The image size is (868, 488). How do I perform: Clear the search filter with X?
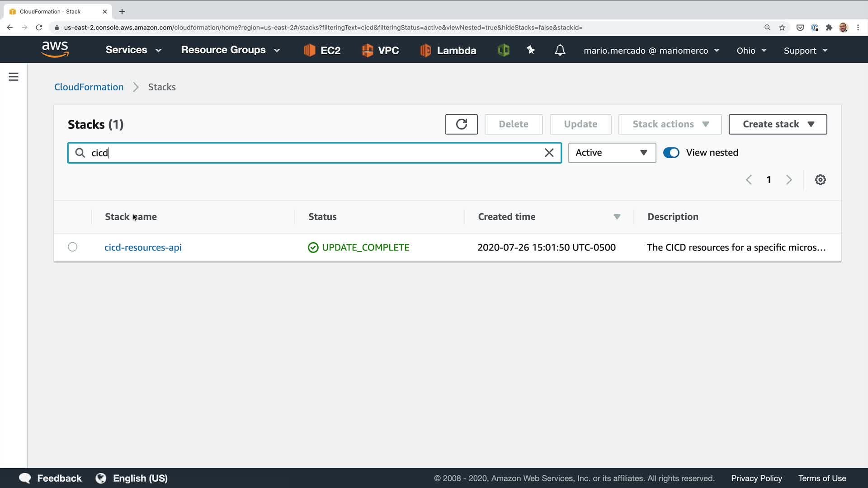coord(549,153)
